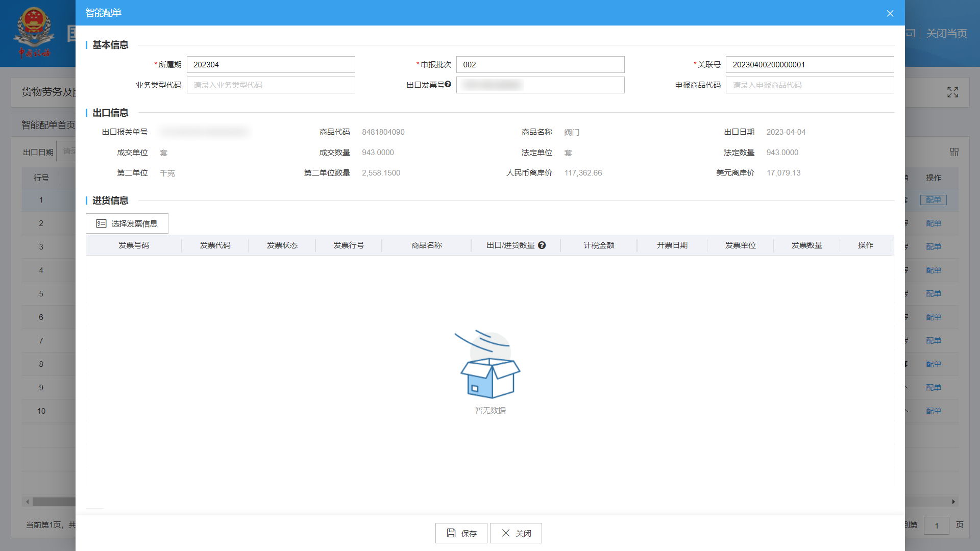The image size is (980, 551).
Task: Select the 关联号 input field
Action: pos(809,64)
